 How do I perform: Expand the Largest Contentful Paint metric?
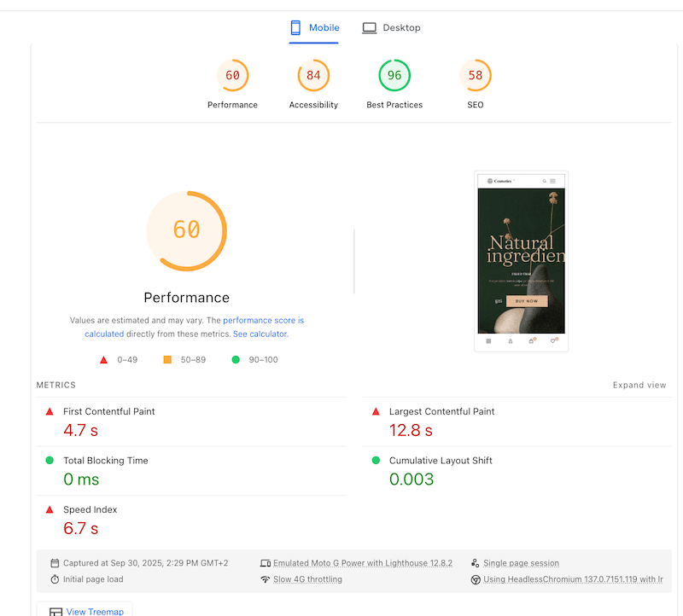[x=441, y=411]
